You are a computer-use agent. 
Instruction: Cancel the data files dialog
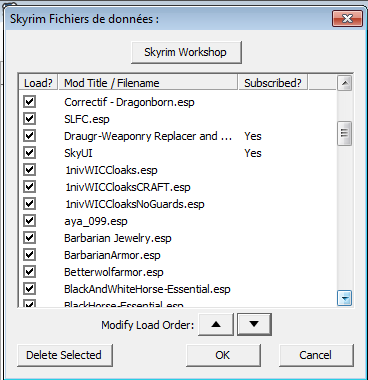coord(316,355)
